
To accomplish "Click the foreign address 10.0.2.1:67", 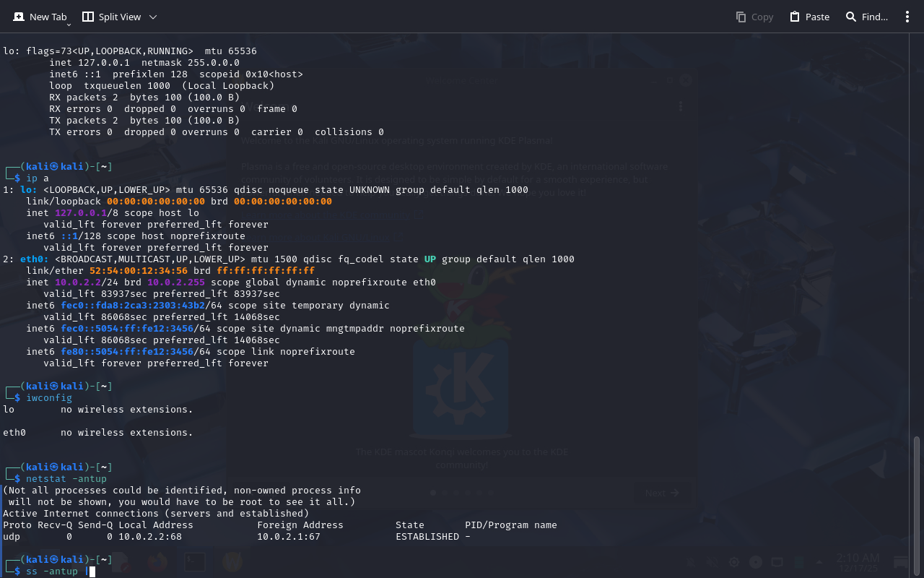I will coord(289,537).
